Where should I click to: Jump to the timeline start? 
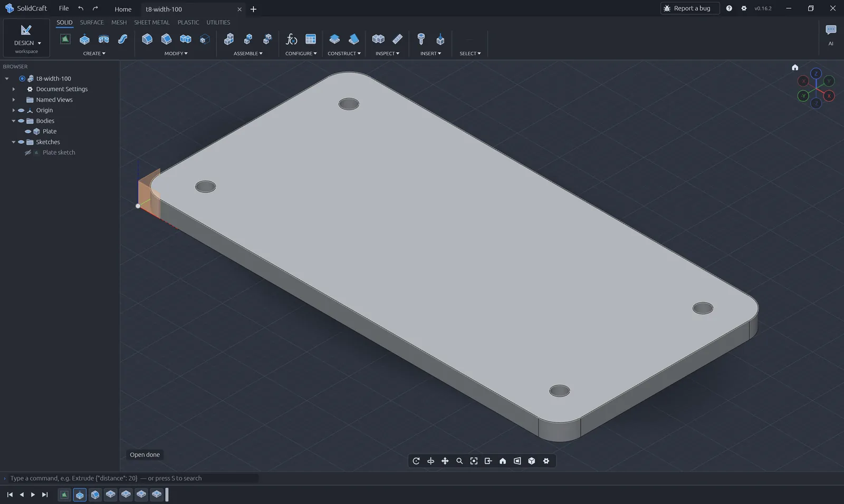pos(9,495)
